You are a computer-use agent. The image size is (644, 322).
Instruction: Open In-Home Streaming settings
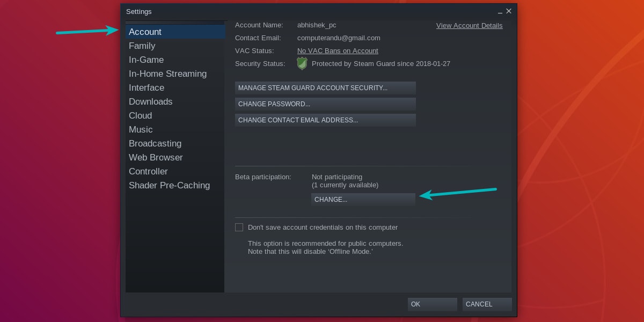[167, 74]
